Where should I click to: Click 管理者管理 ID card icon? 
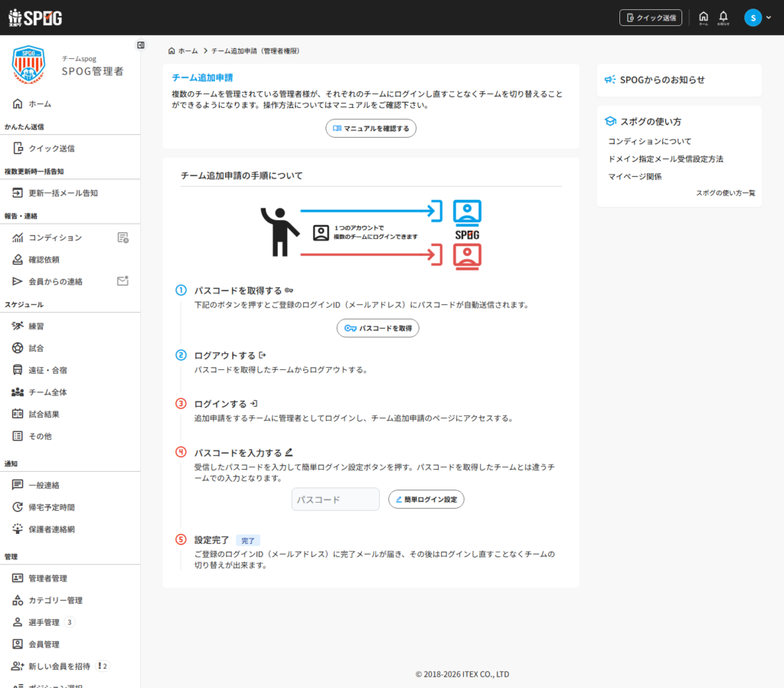[x=18, y=578]
